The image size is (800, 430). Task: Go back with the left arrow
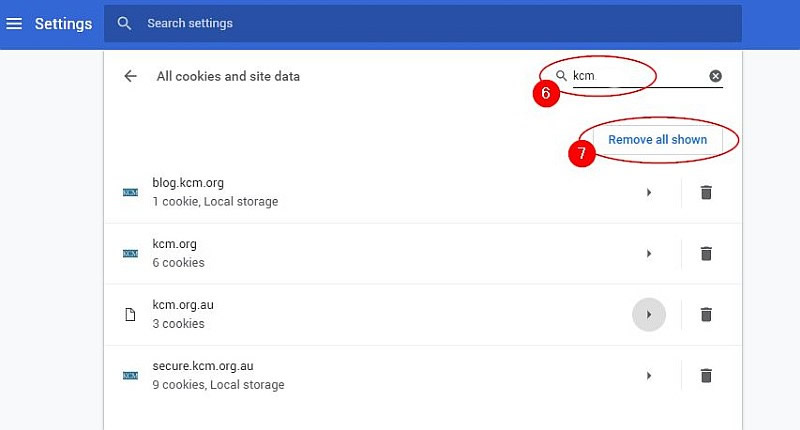(x=131, y=77)
